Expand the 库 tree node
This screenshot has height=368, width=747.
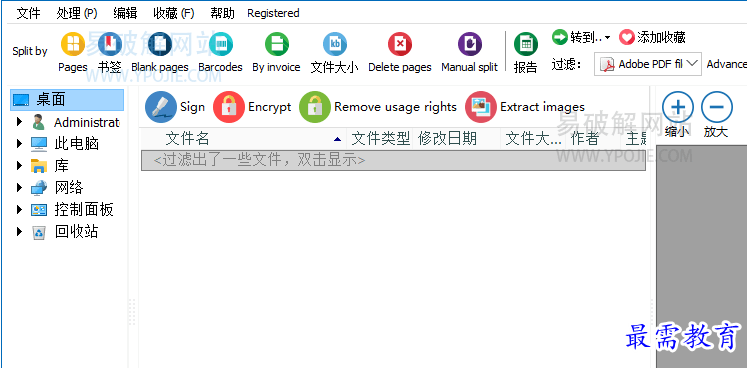(x=19, y=165)
